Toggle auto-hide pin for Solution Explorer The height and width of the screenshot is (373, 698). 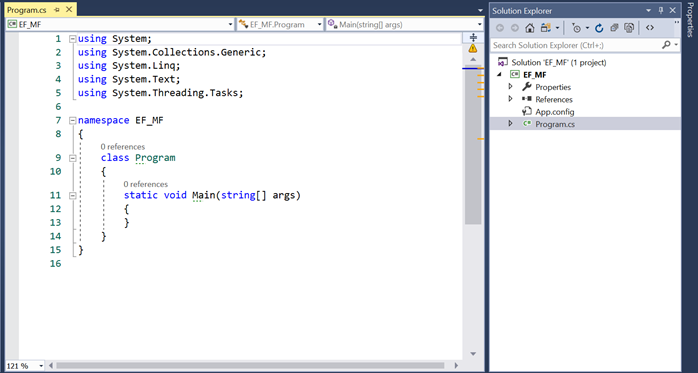coord(661,10)
